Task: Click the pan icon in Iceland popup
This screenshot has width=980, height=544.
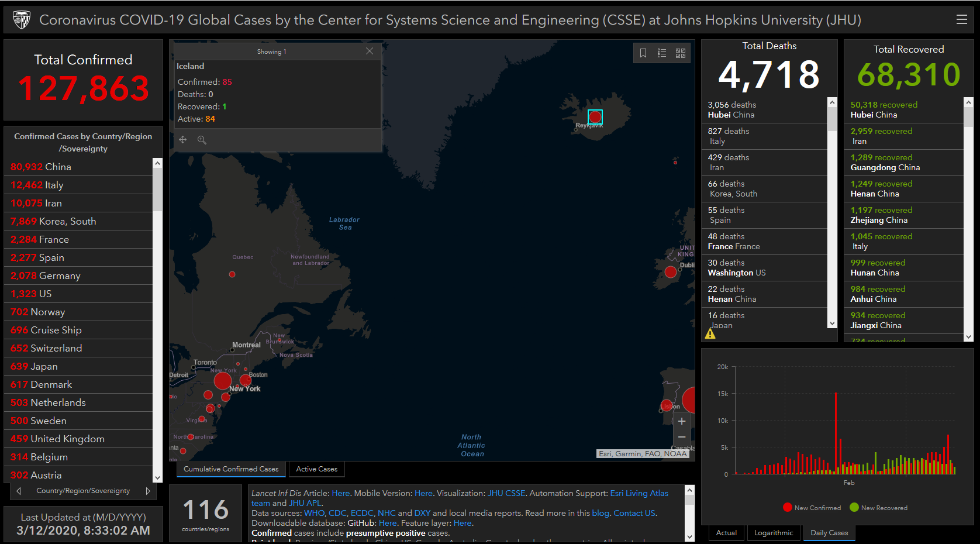Action: tap(183, 140)
